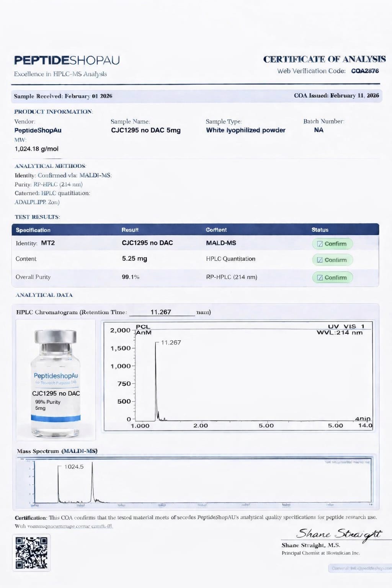Click the ANALYTICAL METHODS section heading
392x588 pixels.
pyautogui.click(x=50, y=166)
